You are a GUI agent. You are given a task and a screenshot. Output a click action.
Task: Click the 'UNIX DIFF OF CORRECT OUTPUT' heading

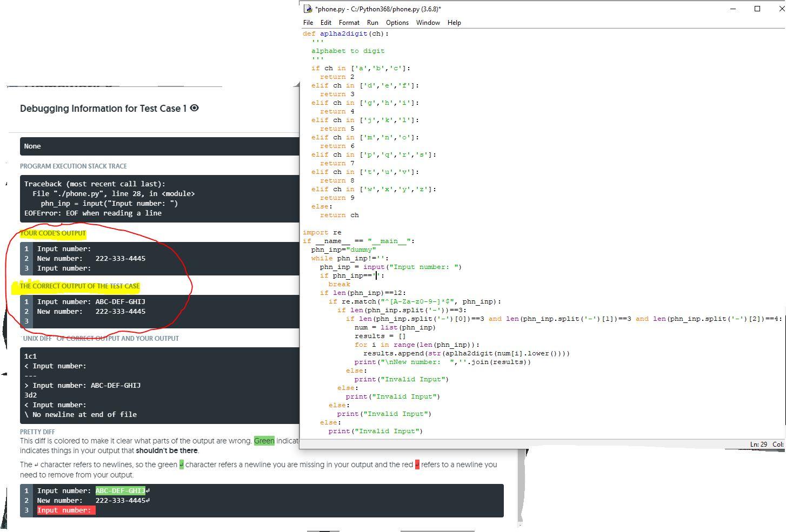99,339
